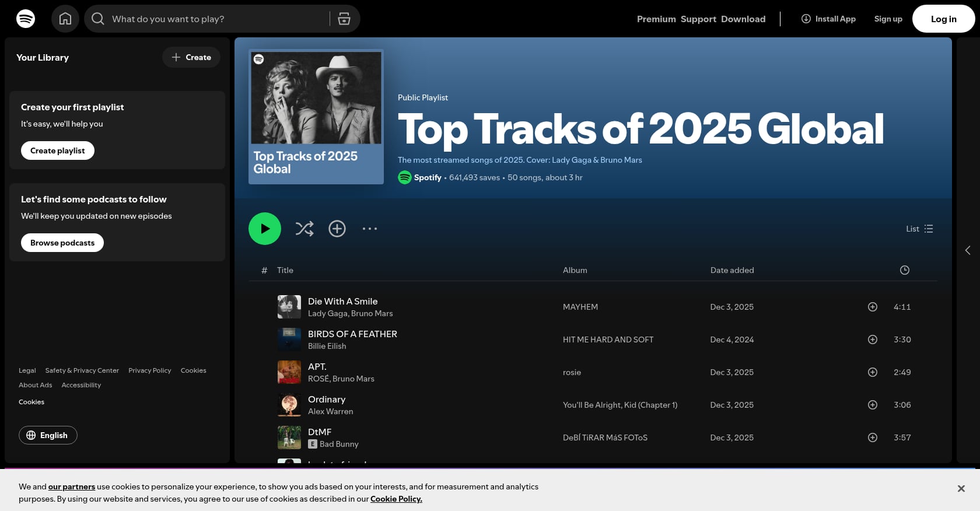The image size is (980, 511).
Task: Open the Accessibility footer link
Action: (x=81, y=385)
